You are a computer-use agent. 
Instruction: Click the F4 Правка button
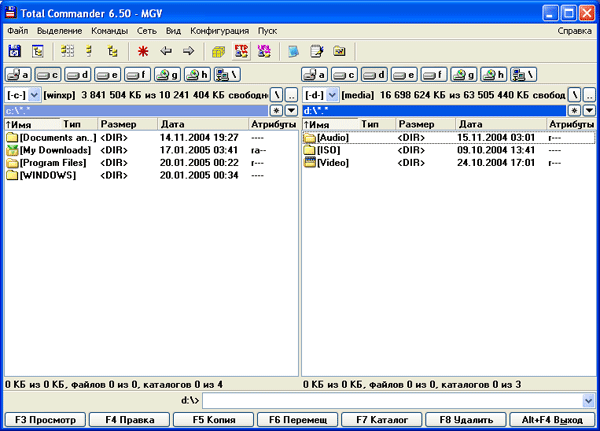130,420
